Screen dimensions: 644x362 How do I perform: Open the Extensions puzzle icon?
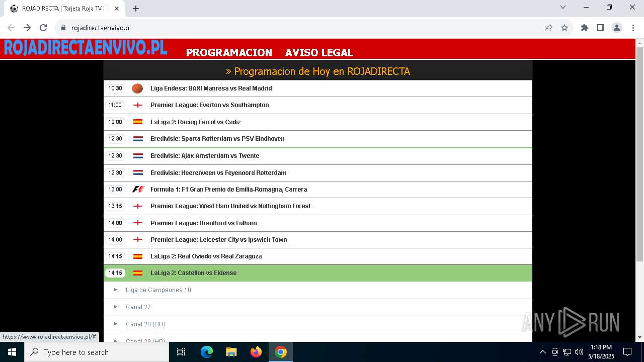pos(585,28)
